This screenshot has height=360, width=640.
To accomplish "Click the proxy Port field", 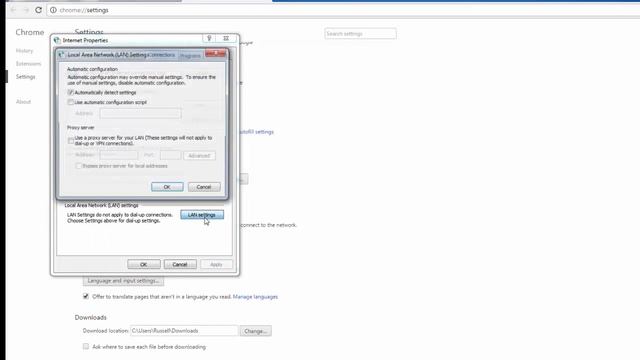I will (x=170, y=155).
